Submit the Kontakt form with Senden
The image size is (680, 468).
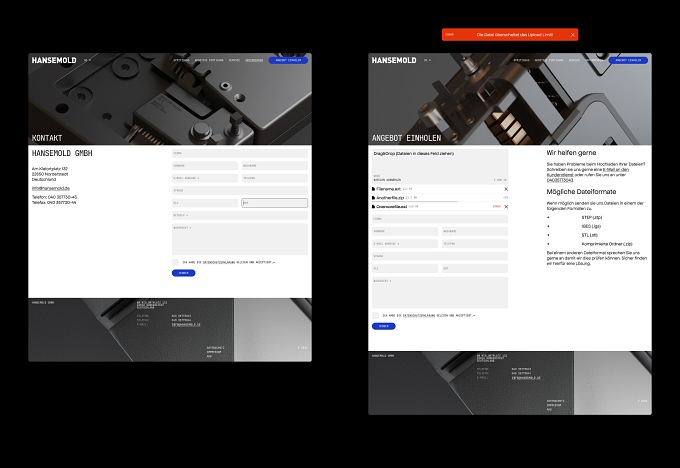183,273
